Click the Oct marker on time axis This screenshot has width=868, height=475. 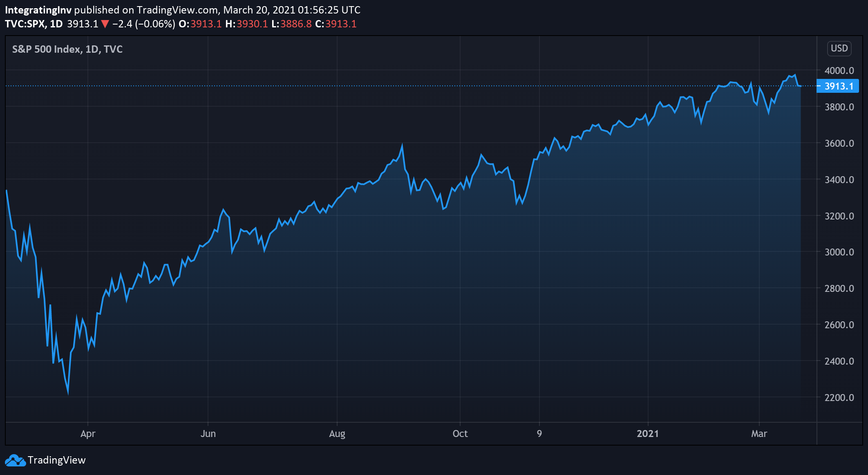tap(460, 434)
